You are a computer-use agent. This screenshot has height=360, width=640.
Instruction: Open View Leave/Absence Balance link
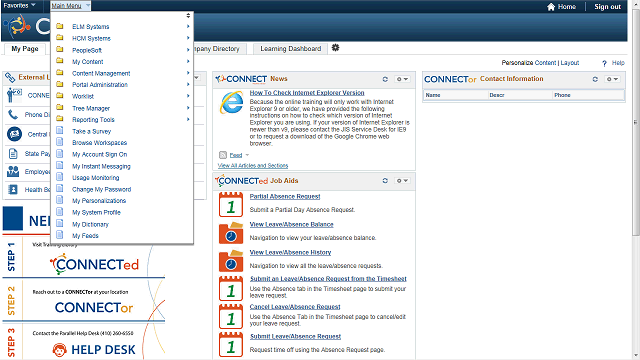click(x=291, y=224)
